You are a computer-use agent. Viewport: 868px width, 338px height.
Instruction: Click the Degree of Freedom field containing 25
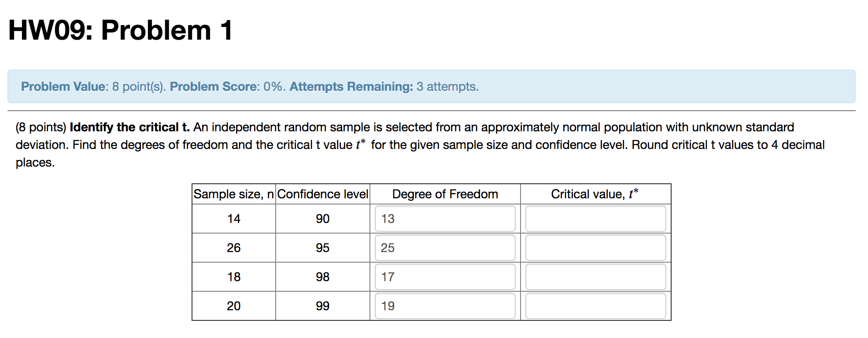[444, 248]
